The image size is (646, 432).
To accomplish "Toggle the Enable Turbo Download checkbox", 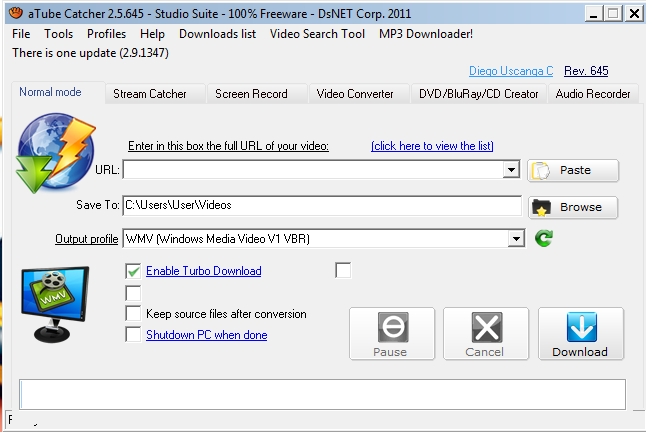I will click(x=133, y=271).
